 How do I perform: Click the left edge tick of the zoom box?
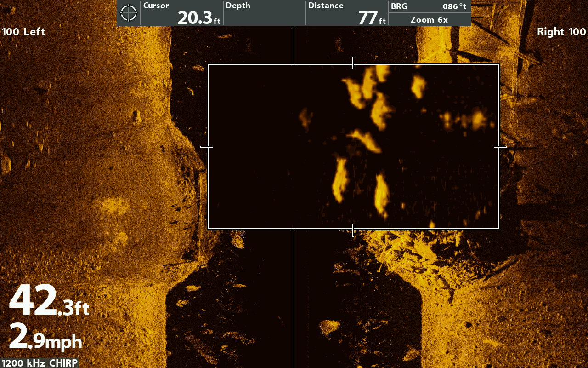207,147
